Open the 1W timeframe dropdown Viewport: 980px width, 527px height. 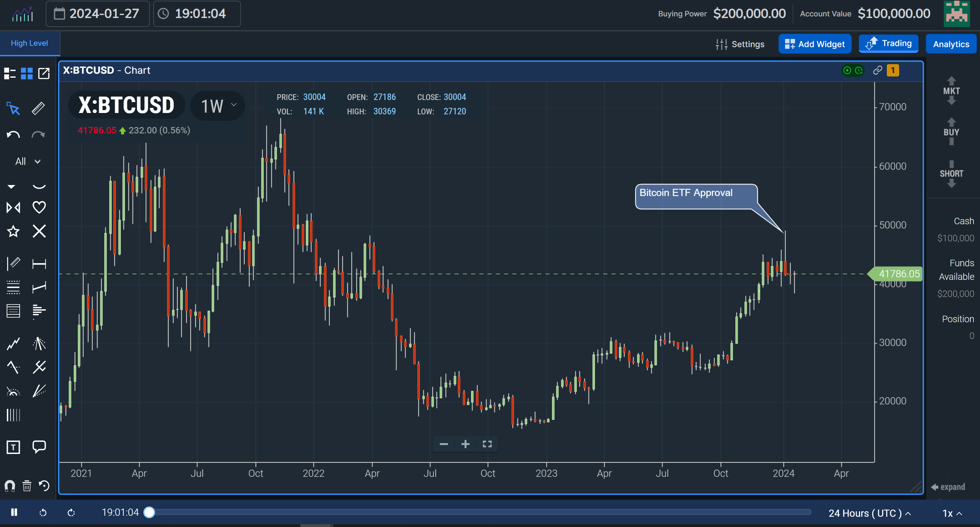click(217, 106)
